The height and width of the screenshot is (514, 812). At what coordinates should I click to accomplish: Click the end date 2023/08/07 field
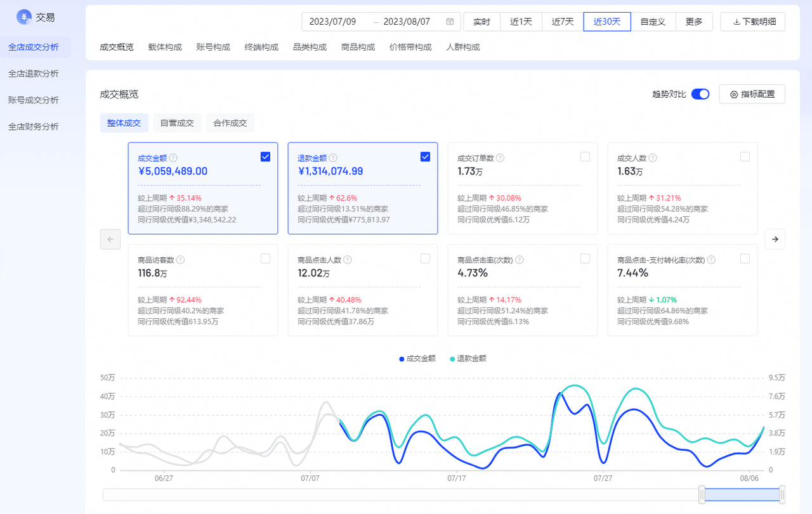(407, 22)
